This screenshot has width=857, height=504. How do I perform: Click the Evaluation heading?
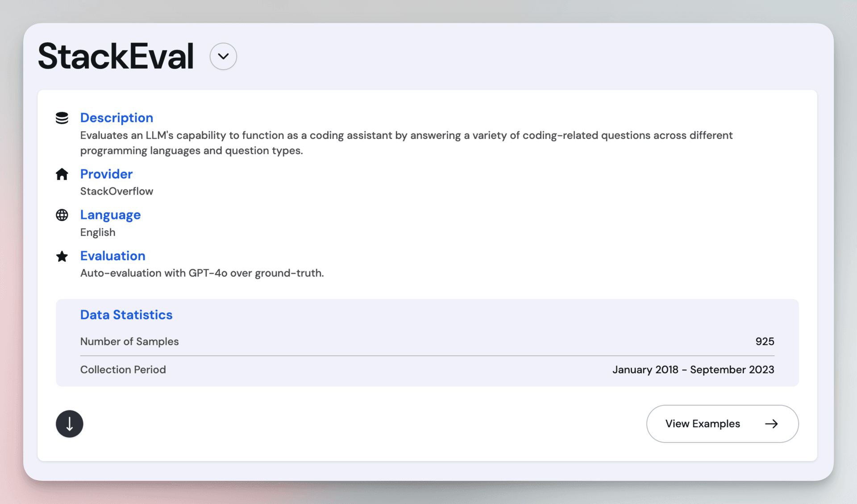pos(112,256)
